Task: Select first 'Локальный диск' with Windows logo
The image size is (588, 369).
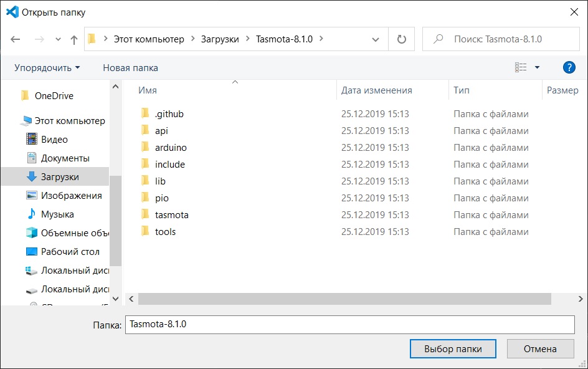Action: (x=75, y=271)
